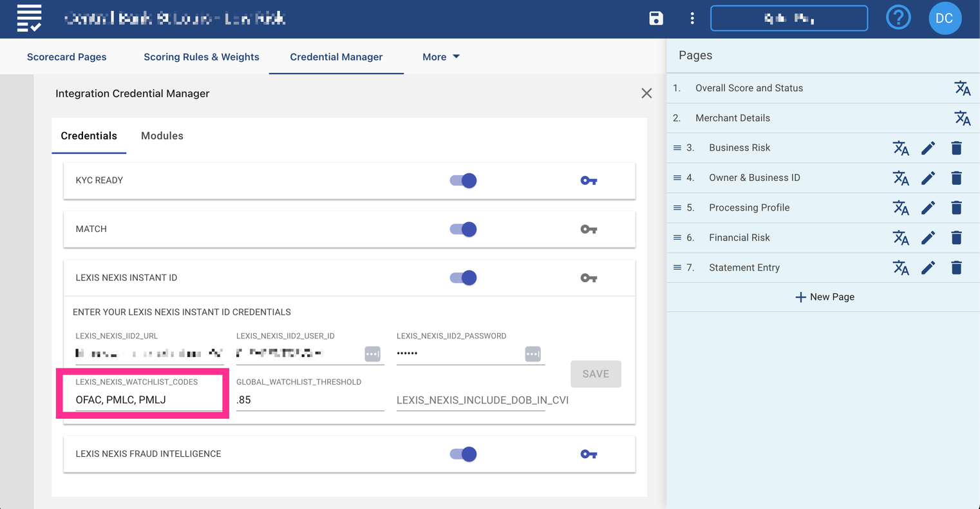Click the dots icon in the USER_ID field
The image size is (980, 509).
(372, 354)
